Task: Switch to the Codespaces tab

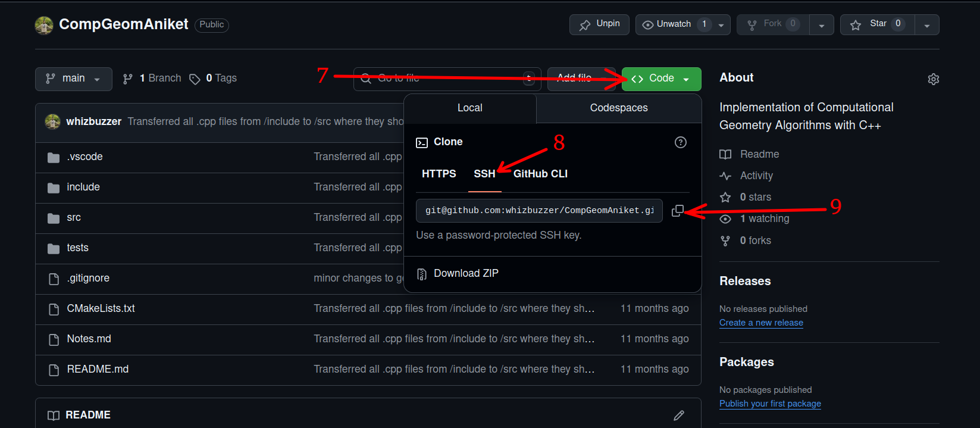Action: [618, 108]
